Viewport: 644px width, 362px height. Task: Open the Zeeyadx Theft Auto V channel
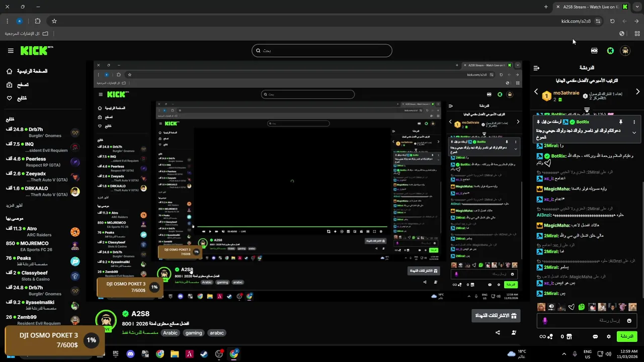(43, 176)
